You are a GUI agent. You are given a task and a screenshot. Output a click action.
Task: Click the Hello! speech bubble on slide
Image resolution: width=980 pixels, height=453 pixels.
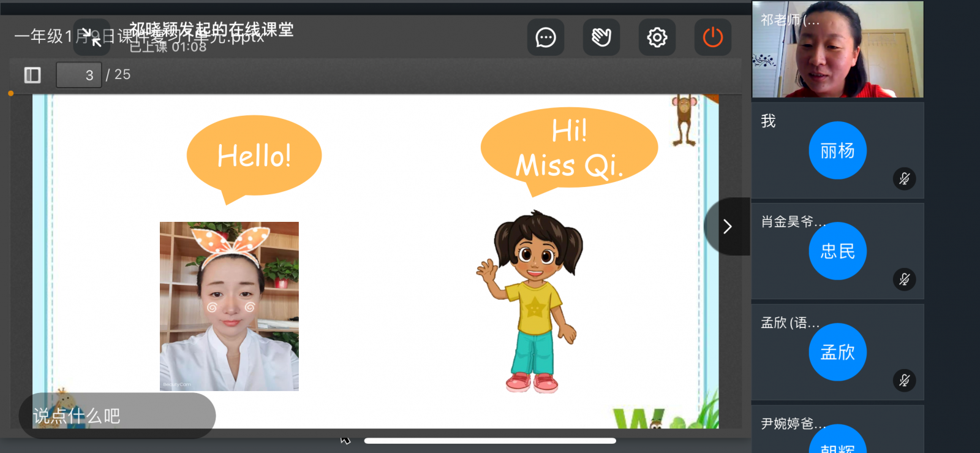click(254, 156)
